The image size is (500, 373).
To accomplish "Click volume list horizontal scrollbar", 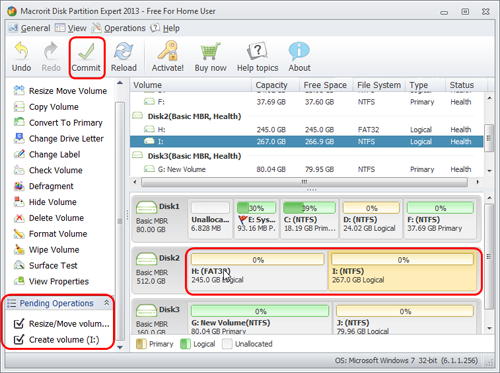I will pyautogui.click(x=304, y=182).
